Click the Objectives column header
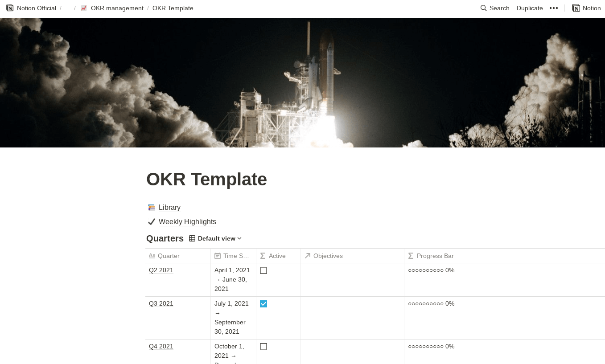This screenshot has width=605, height=364. (x=353, y=256)
